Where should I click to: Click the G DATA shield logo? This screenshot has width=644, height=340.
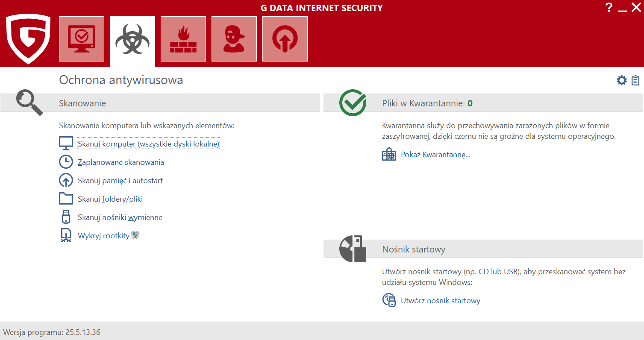click(28, 39)
